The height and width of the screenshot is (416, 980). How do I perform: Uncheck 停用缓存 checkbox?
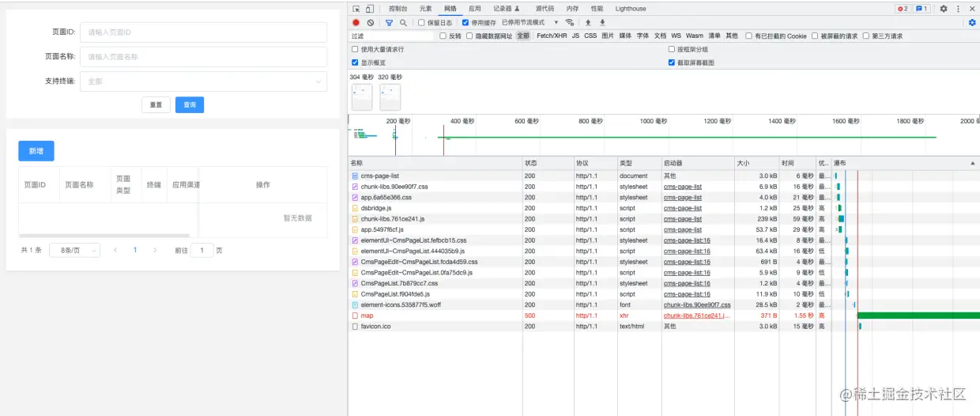[465, 23]
